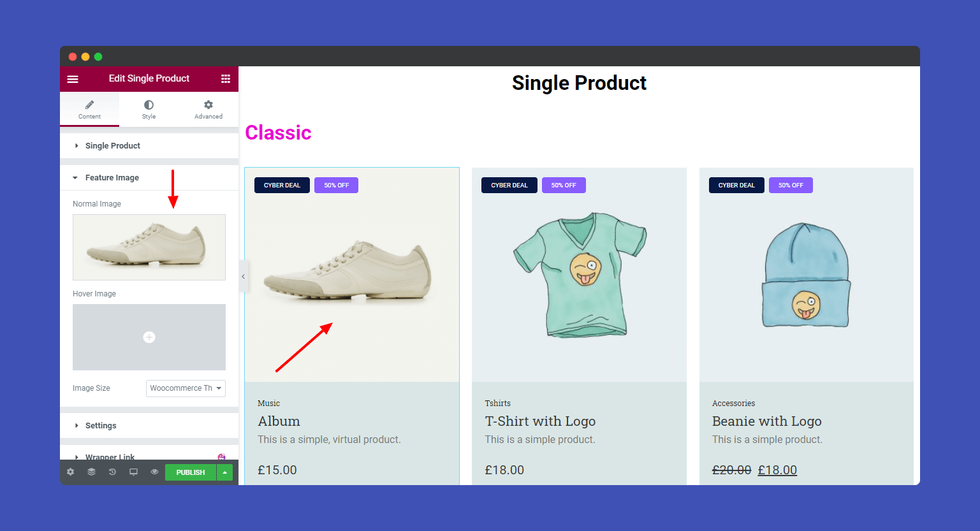The height and width of the screenshot is (531, 980).
Task: Open the Elementor hamburger menu
Action: [x=73, y=78]
